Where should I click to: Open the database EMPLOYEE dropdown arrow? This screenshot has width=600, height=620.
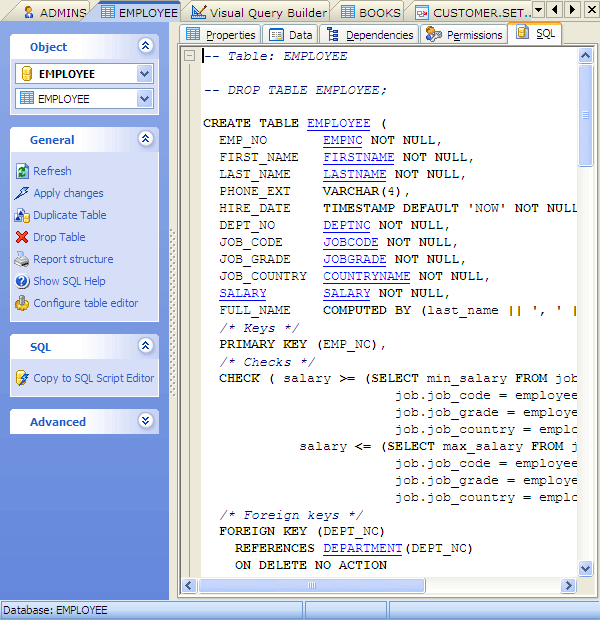point(144,74)
